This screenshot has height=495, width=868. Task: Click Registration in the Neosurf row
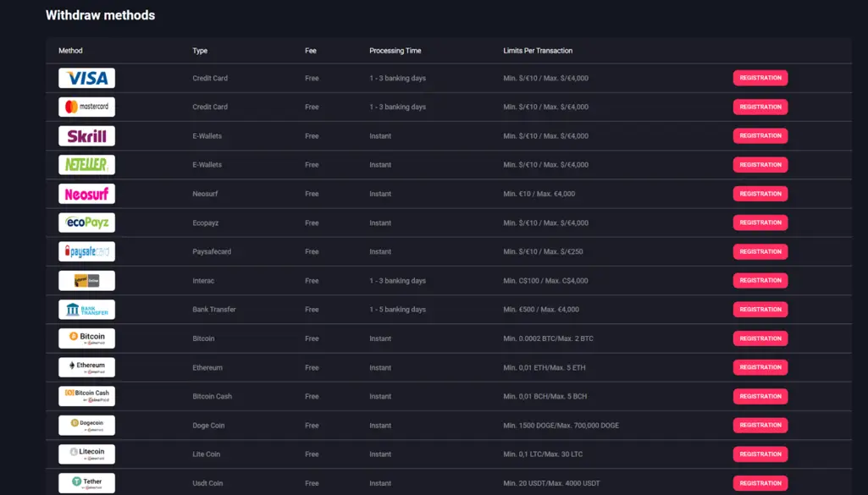pos(760,194)
